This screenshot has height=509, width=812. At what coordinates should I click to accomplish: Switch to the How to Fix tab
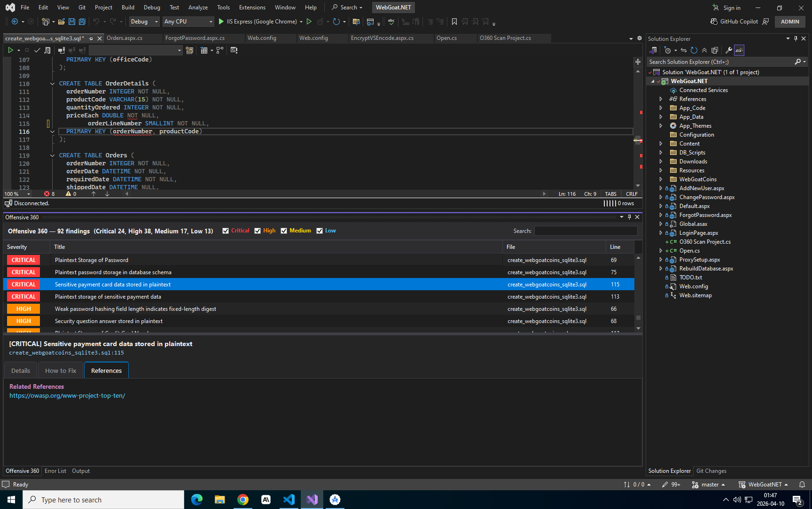coord(61,370)
